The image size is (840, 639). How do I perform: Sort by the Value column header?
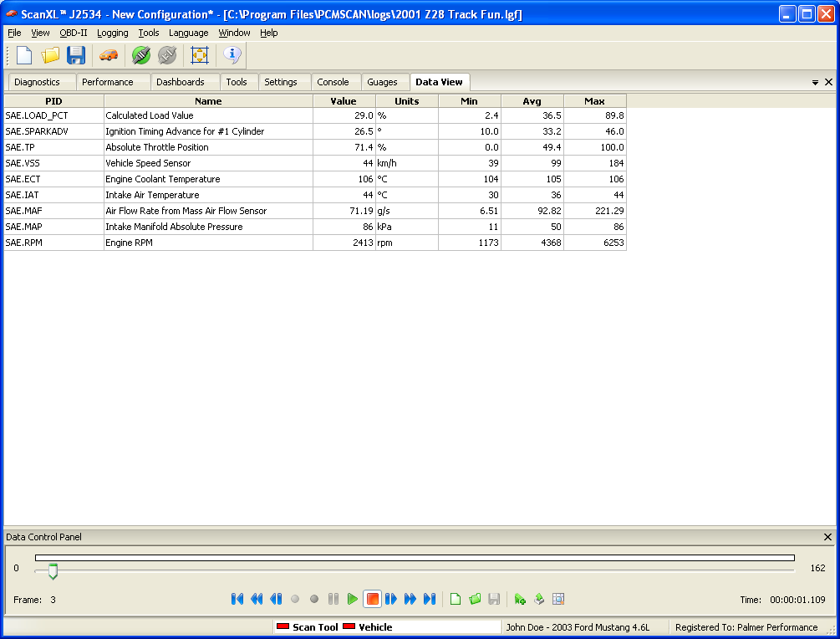(x=344, y=100)
